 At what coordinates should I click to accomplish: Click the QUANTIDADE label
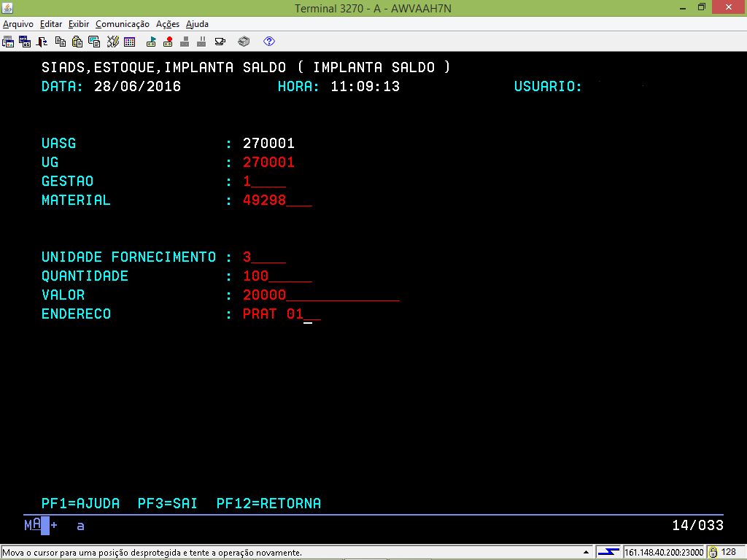pyautogui.click(x=85, y=276)
